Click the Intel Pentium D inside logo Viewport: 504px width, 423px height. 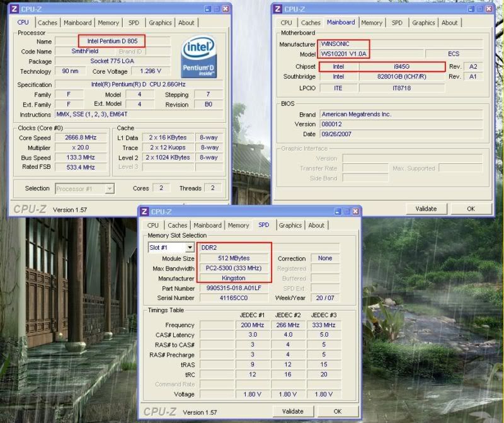coord(199,57)
